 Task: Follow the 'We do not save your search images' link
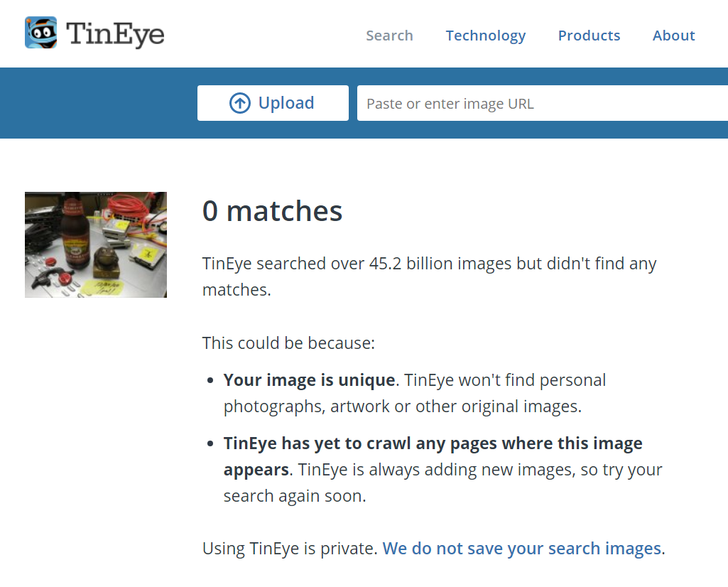(x=522, y=549)
